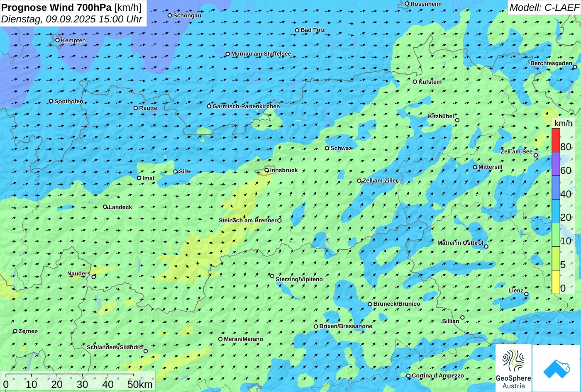The width and height of the screenshot is (581, 392).
Task: Click the 'Imst' town label
Action: [x=149, y=178]
